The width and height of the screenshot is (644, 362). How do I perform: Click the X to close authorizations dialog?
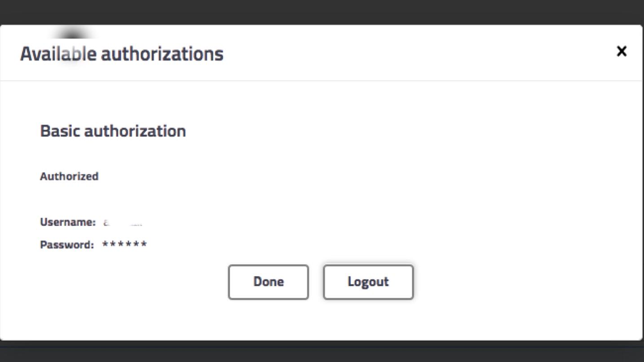click(621, 52)
